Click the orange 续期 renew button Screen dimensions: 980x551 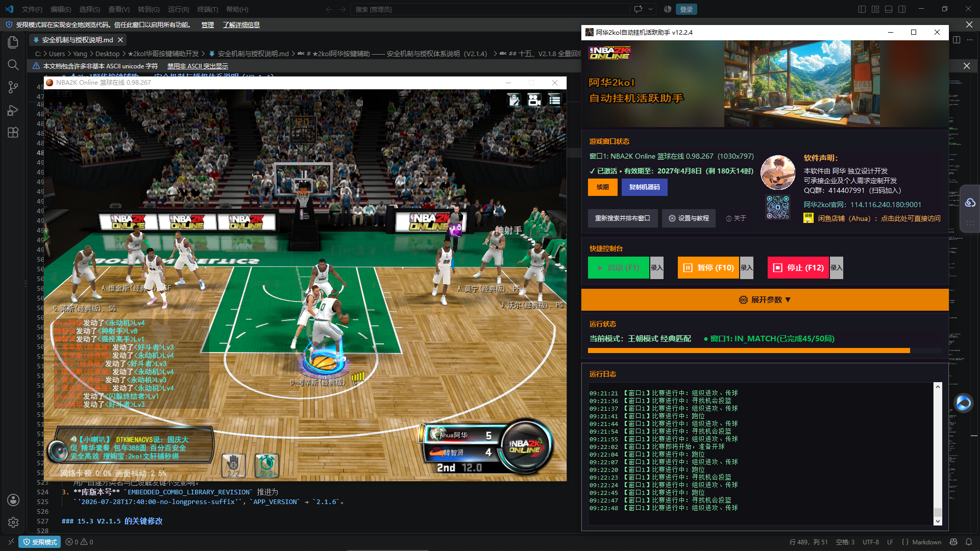point(602,187)
